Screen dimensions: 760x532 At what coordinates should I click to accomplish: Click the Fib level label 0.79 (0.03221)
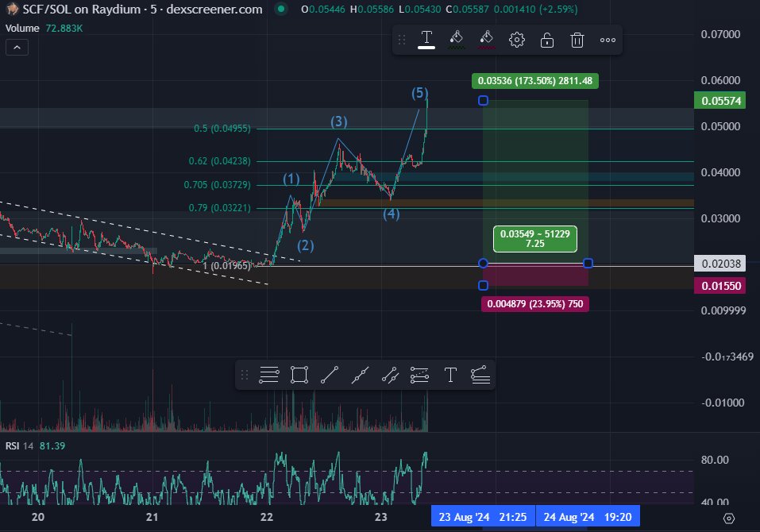[219, 208]
